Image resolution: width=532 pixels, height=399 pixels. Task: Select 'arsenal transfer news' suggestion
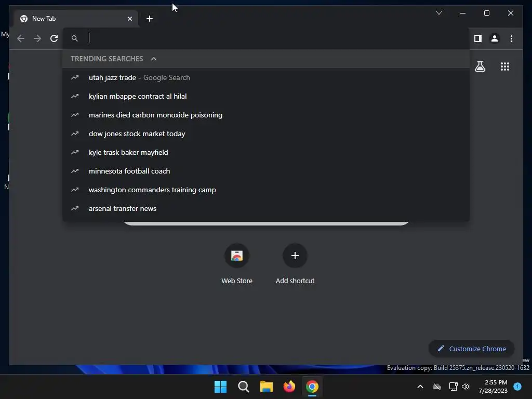[x=267, y=208]
